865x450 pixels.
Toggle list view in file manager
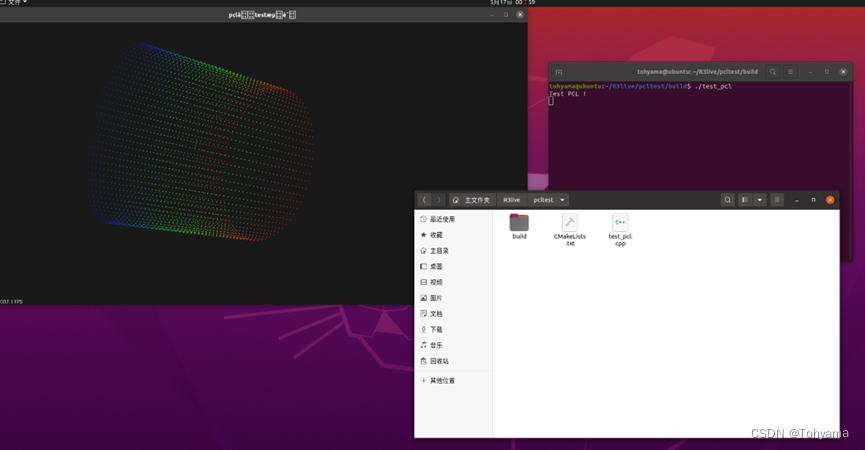pyautogui.click(x=745, y=200)
